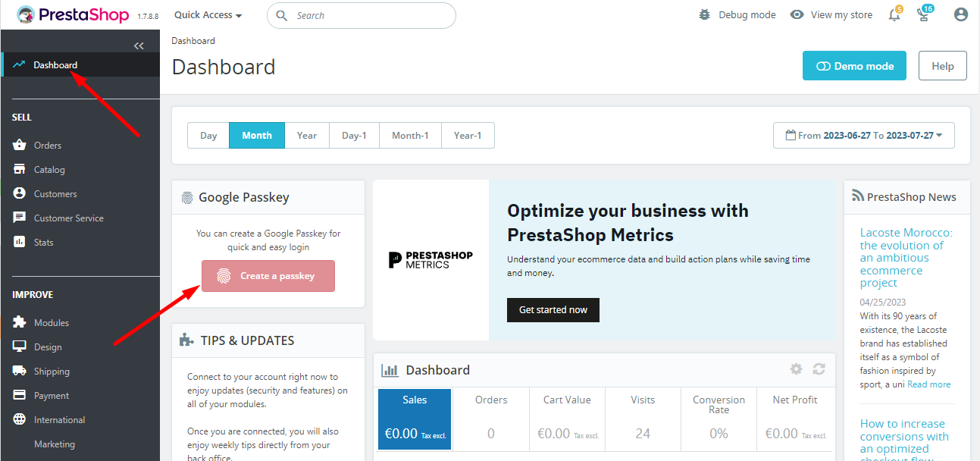Select the Conversion Rate stat tile
Screen dimensions: 980x461
719,420
